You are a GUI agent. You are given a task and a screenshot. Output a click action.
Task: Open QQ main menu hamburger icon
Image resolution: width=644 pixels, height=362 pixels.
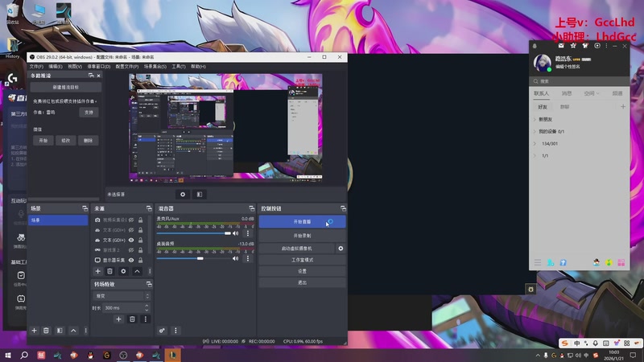point(538,262)
